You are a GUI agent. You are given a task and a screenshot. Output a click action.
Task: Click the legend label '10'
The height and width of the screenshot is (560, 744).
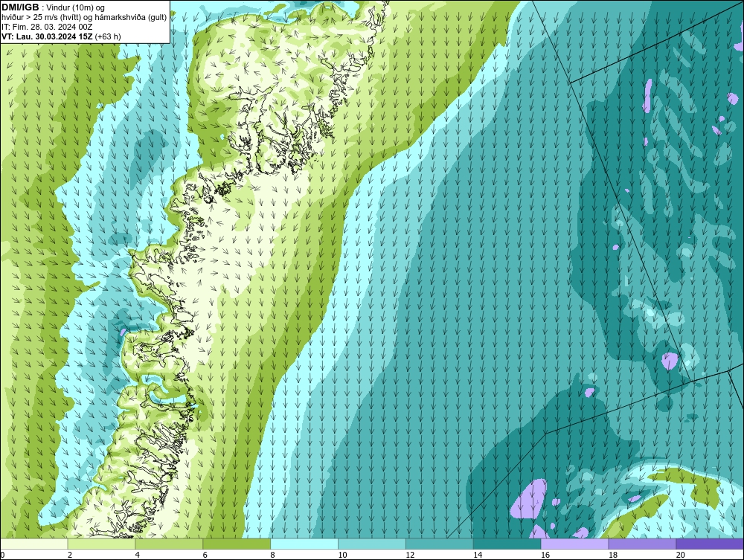point(342,555)
